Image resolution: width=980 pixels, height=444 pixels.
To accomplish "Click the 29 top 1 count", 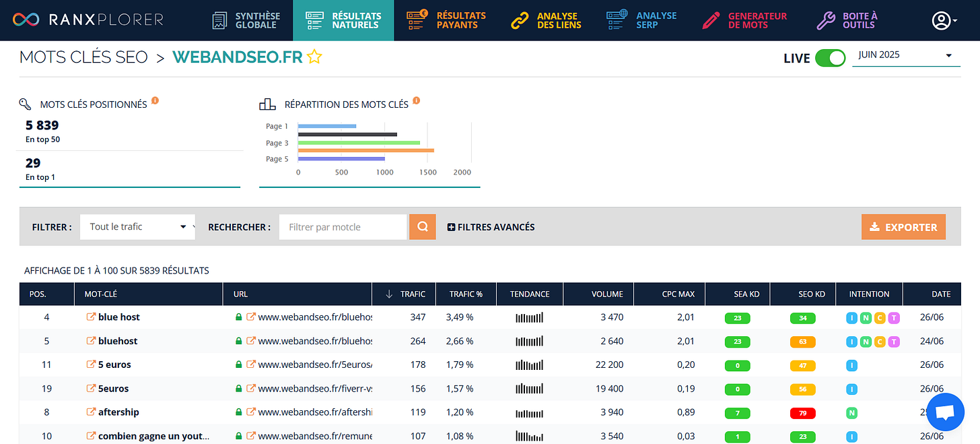I will 33,163.
